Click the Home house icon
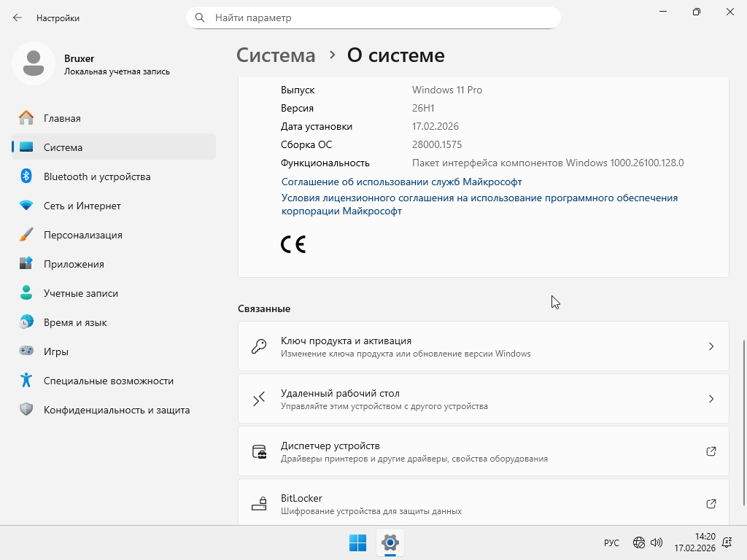 click(x=26, y=117)
